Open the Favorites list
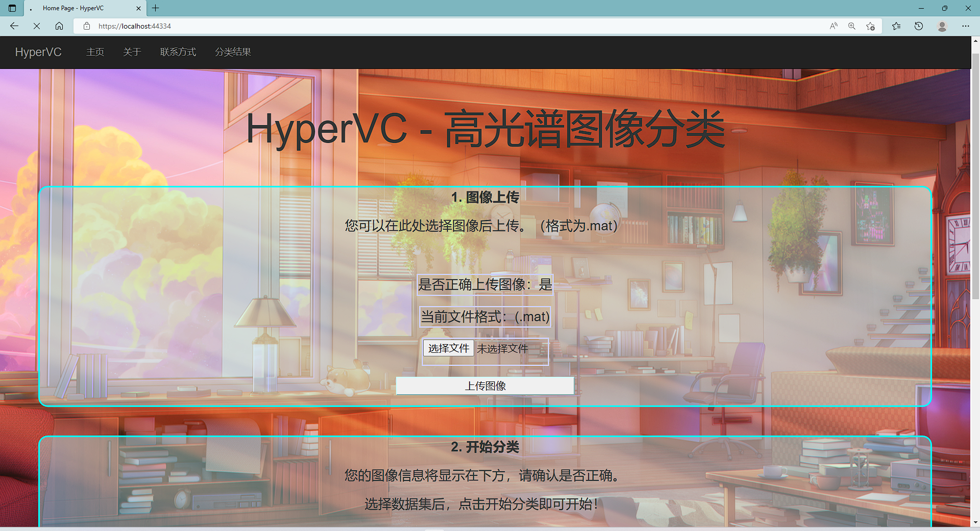 point(896,26)
